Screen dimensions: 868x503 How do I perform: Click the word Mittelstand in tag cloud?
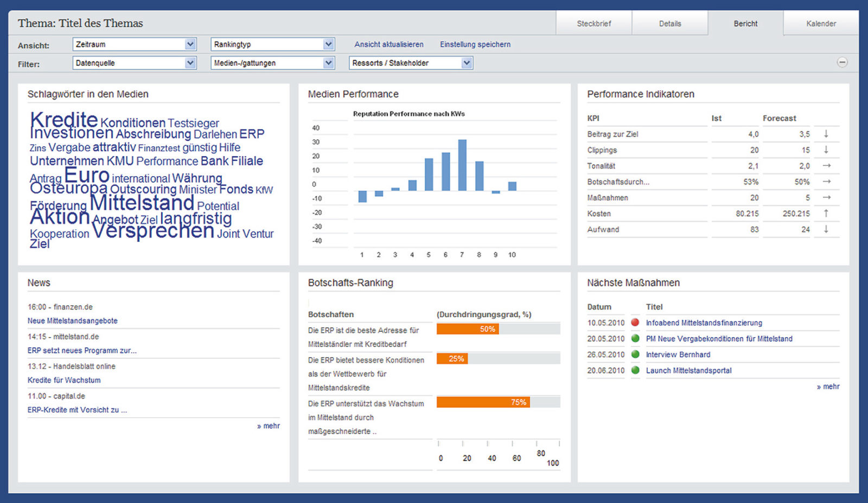pyautogui.click(x=142, y=203)
